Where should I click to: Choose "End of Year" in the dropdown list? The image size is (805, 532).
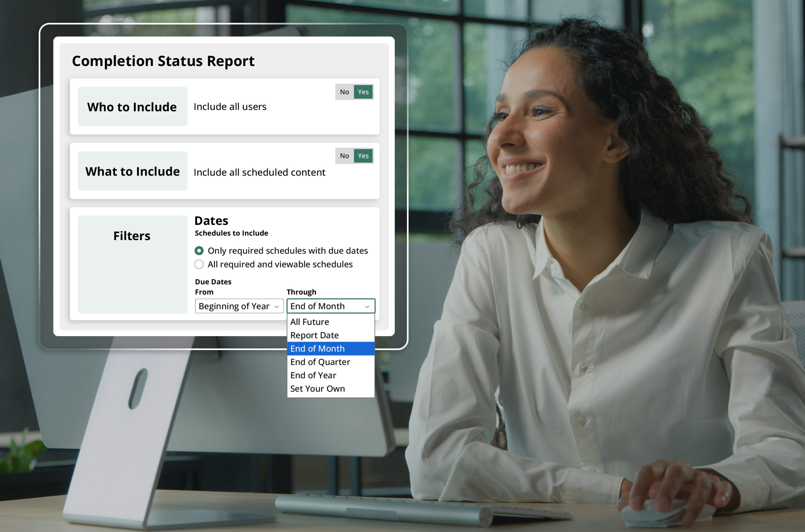313,375
